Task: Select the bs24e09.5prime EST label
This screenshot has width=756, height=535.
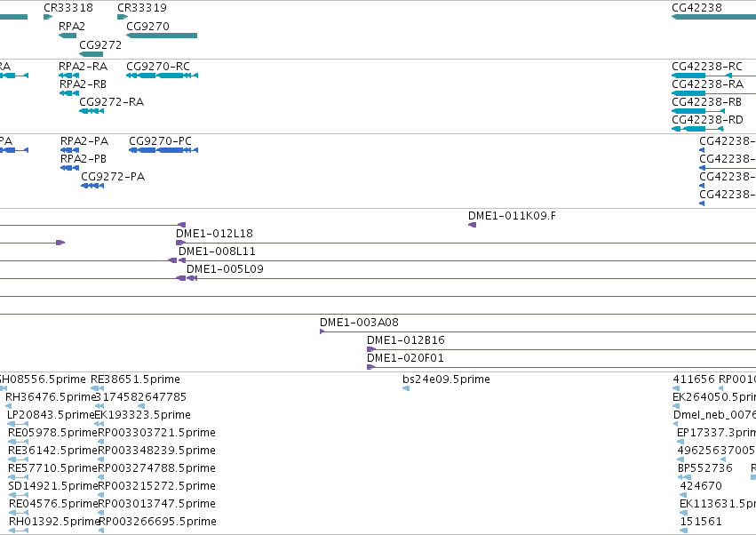Action: coord(447,379)
